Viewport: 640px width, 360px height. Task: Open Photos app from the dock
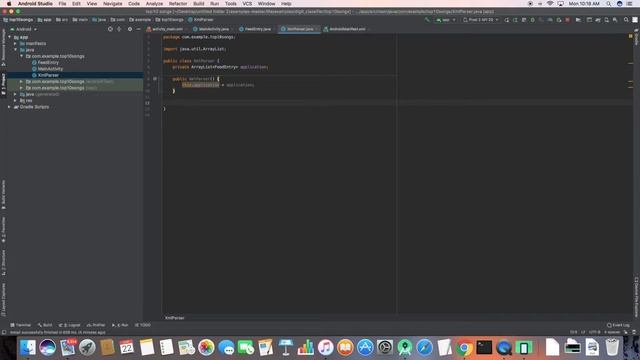206,348
